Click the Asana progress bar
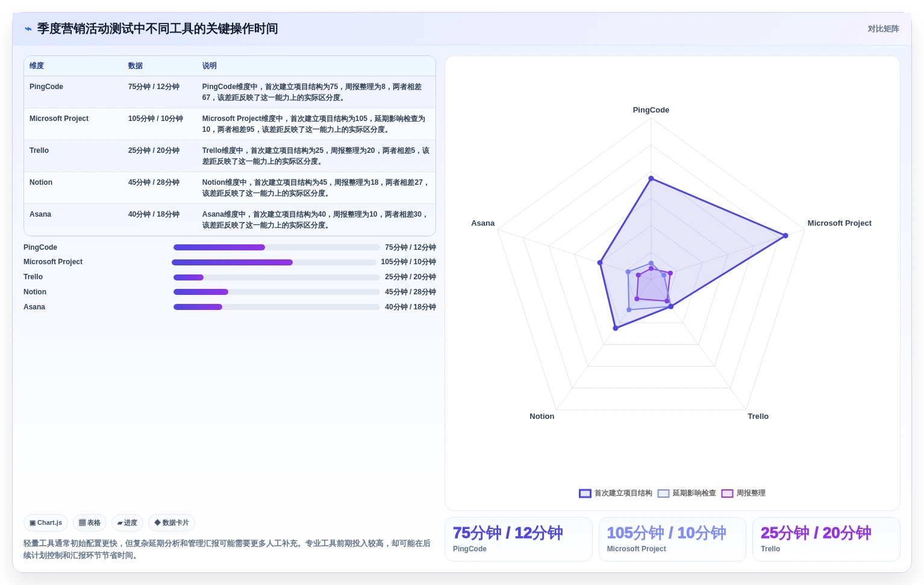Screen dimensions: 924x585 (x=276, y=307)
